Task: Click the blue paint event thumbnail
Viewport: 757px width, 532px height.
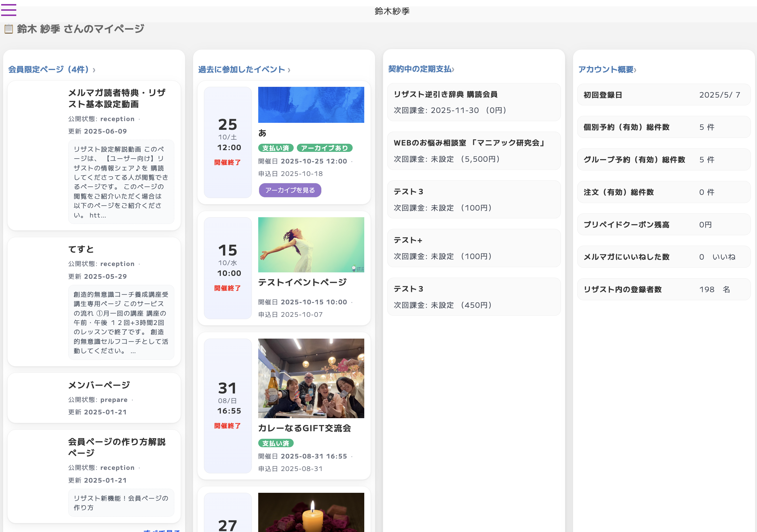Action: coord(311,105)
